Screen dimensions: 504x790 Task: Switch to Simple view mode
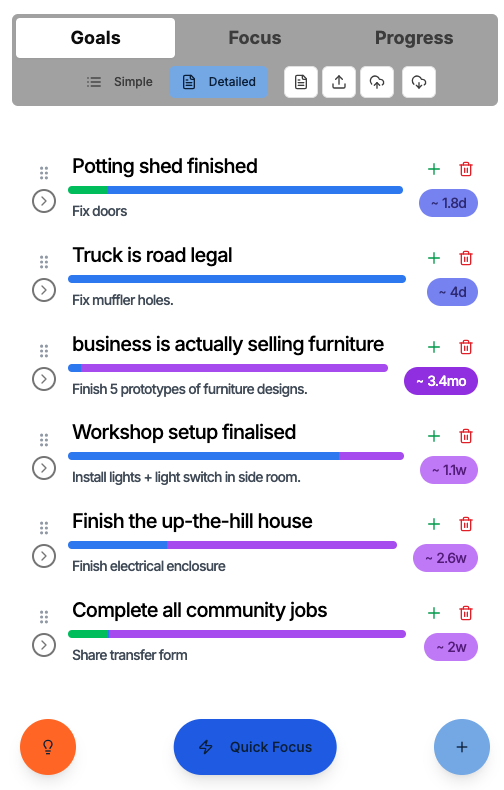click(x=119, y=82)
